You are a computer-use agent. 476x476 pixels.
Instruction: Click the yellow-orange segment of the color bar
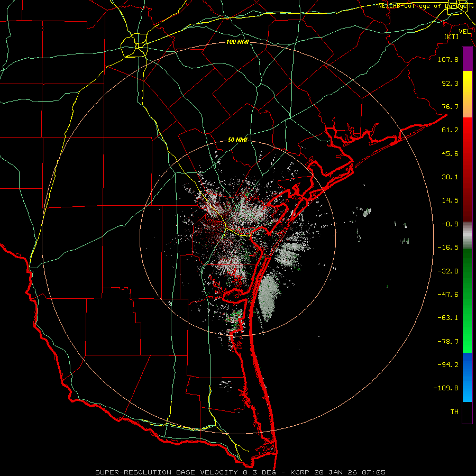467,94
